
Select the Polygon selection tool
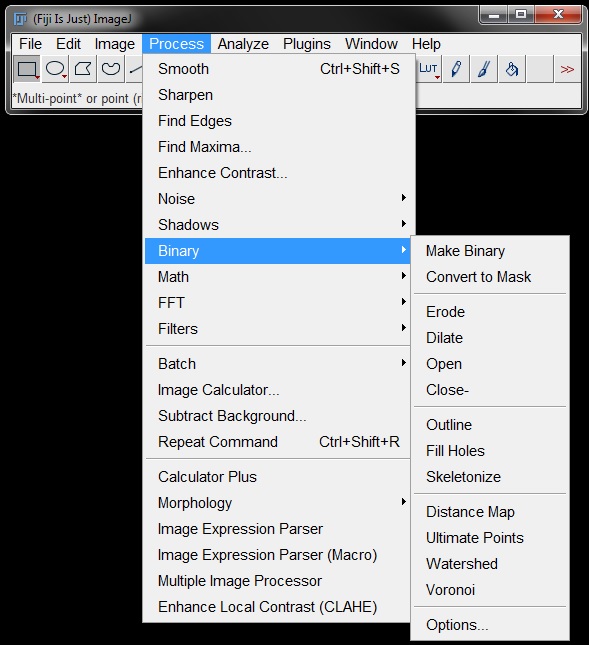pos(83,69)
